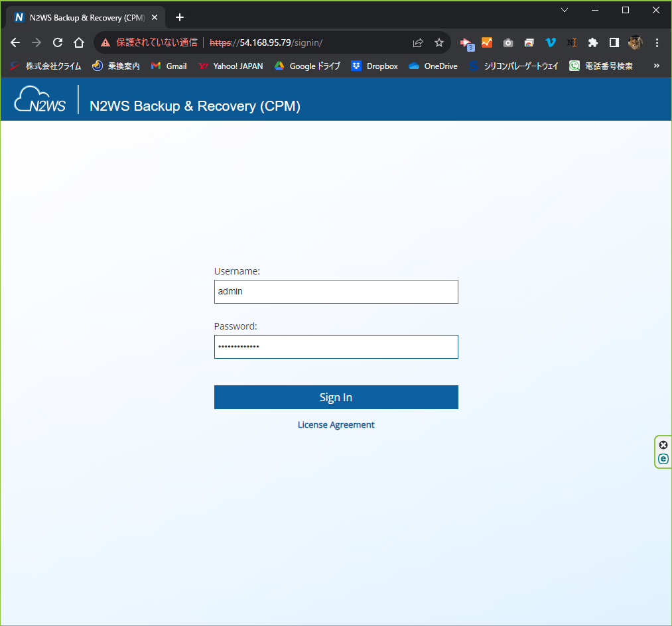Screen dimensions: 672x626
Task: Click the N2WS cloud logo
Action: pos(40,99)
